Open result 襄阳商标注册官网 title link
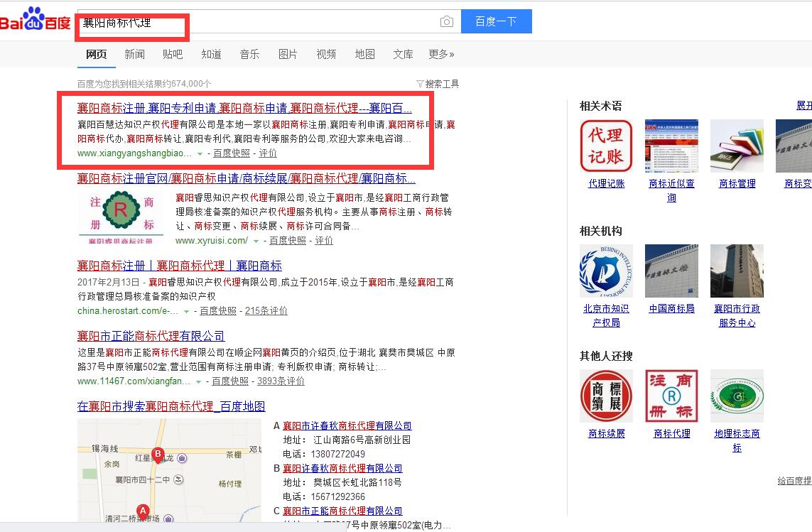 pyautogui.click(x=246, y=178)
